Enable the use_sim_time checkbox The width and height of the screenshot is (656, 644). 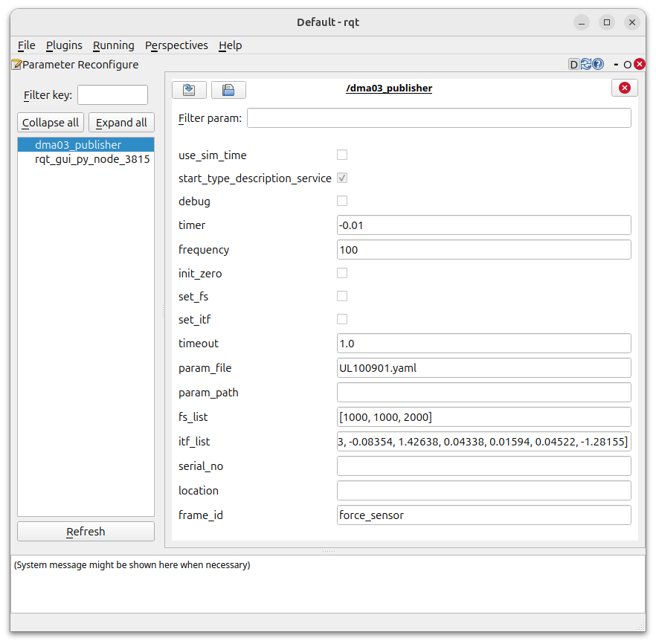[x=341, y=155]
